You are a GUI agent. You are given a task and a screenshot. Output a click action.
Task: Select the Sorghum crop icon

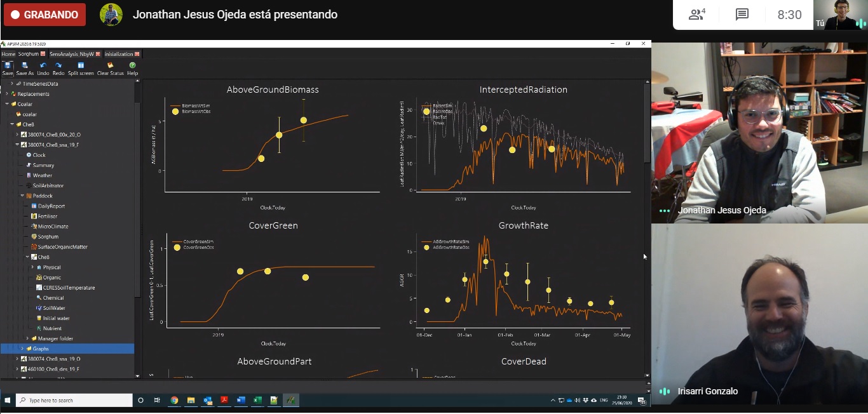(x=34, y=236)
